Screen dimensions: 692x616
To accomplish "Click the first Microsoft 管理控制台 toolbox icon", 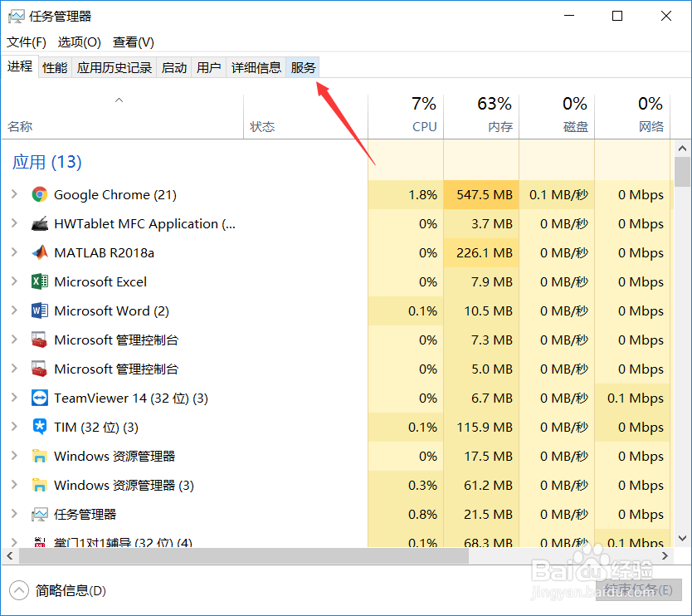I will 40,340.
